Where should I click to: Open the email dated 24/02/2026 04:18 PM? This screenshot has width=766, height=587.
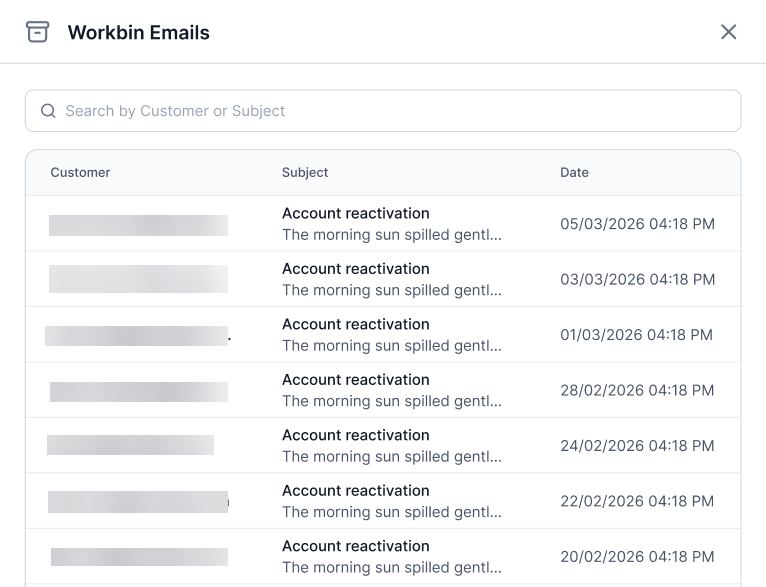383,445
